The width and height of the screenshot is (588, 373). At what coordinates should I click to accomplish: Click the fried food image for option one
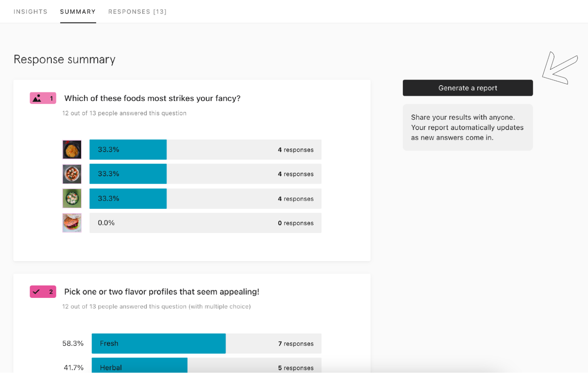pyautogui.click(x=72, y=149)
